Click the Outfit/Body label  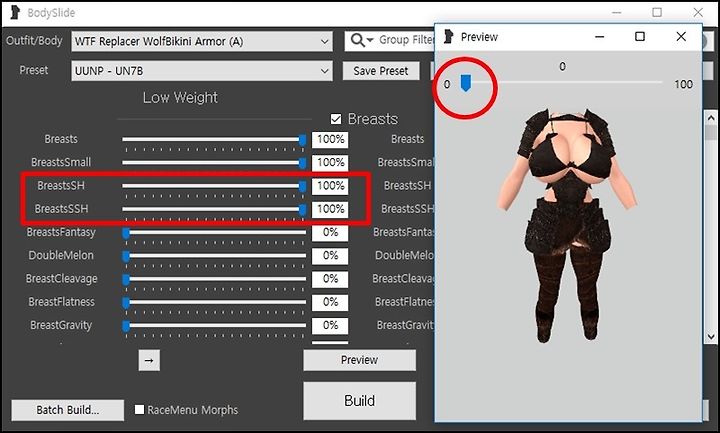(34, 41)
